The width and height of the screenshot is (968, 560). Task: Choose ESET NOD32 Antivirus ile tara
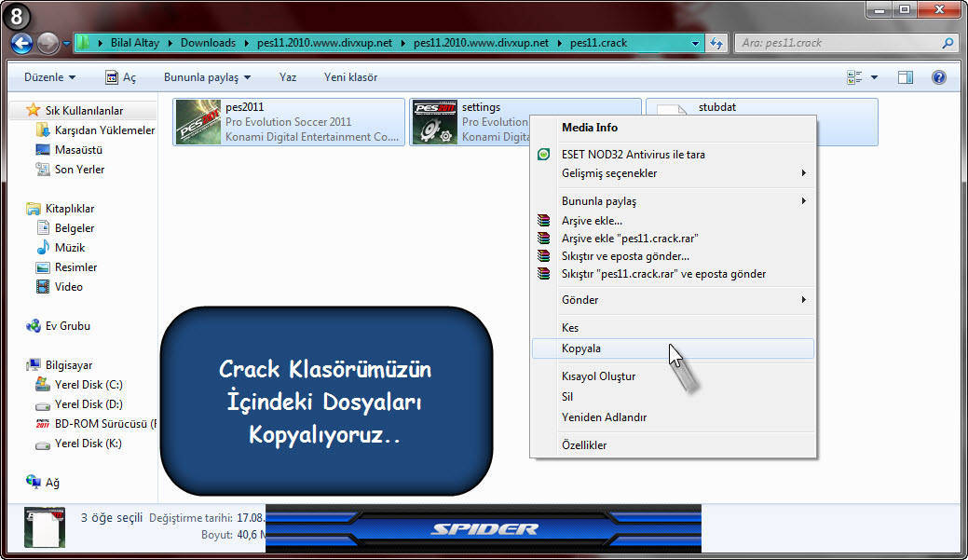(x=673, y=155)
